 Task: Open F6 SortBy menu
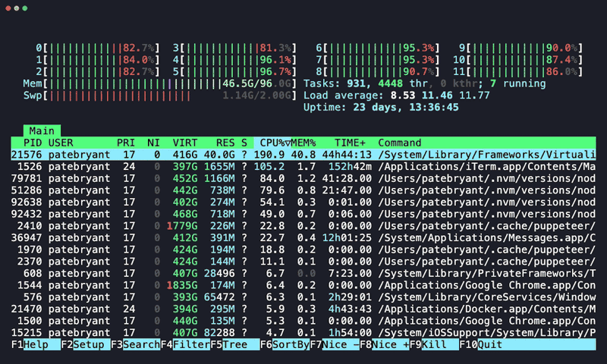tap(285, 344)
